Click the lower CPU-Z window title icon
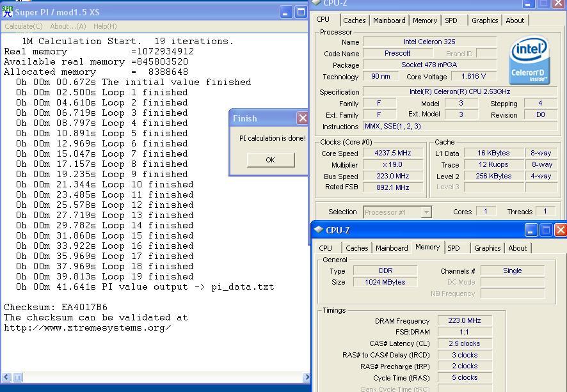This screenshot has height=392, width=567. 318,230
